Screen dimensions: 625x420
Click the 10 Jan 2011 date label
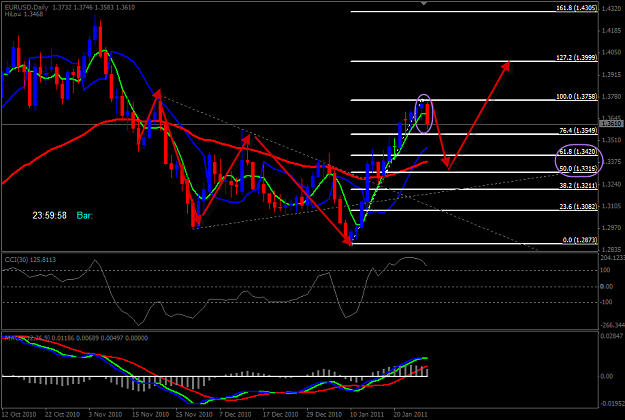pyautogui.click(x=367, y=414)
